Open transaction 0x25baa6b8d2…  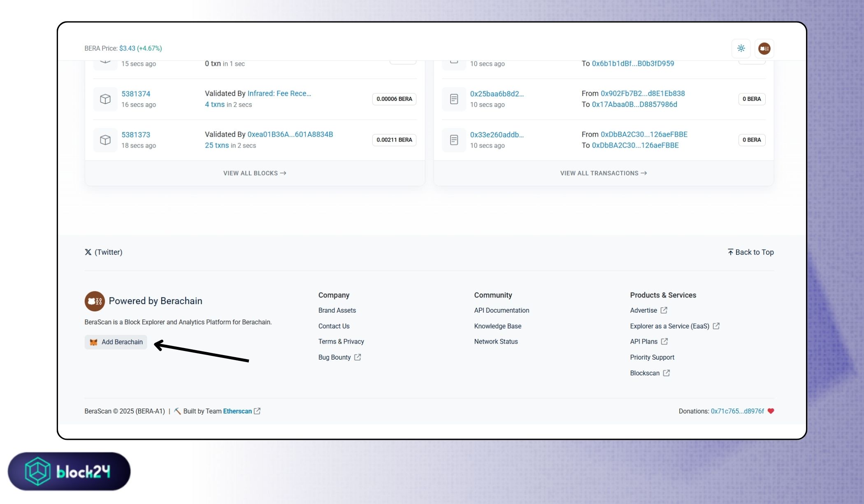497,94
